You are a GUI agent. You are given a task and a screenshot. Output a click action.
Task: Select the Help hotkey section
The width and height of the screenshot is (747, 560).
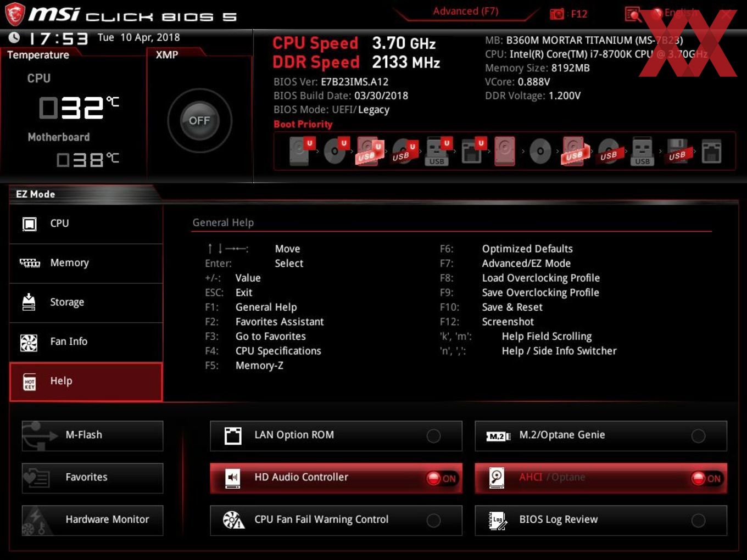point(86,381)
